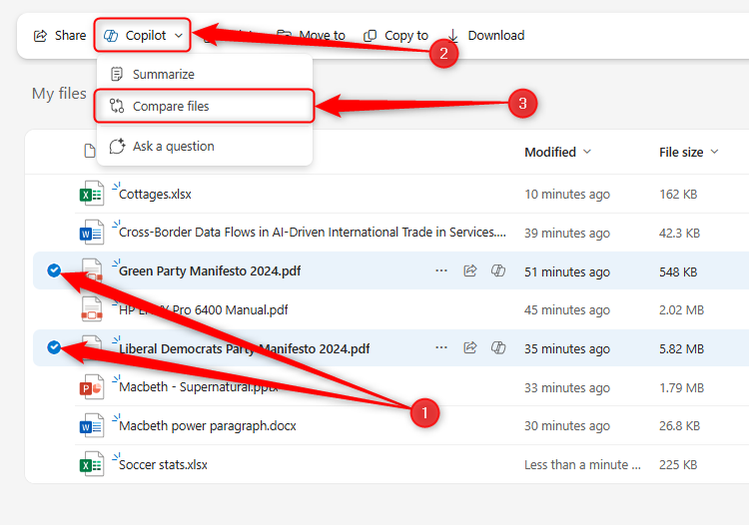Screen dimensions: 749x525
Task: Click Copy to toolbar button
Action: point(396,36)
